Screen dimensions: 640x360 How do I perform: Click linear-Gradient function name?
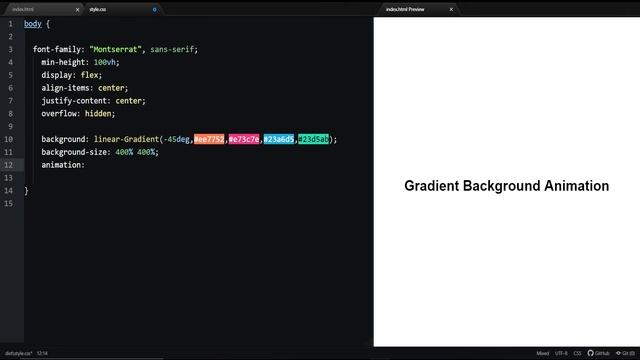(x=126, y=139)
